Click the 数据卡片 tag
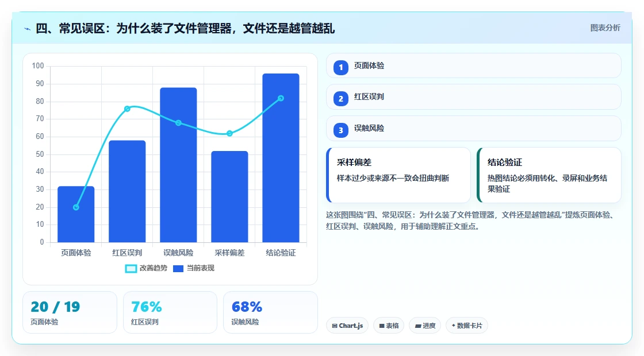Viewport: 644px width, 356px height. (x=466, y=326)
